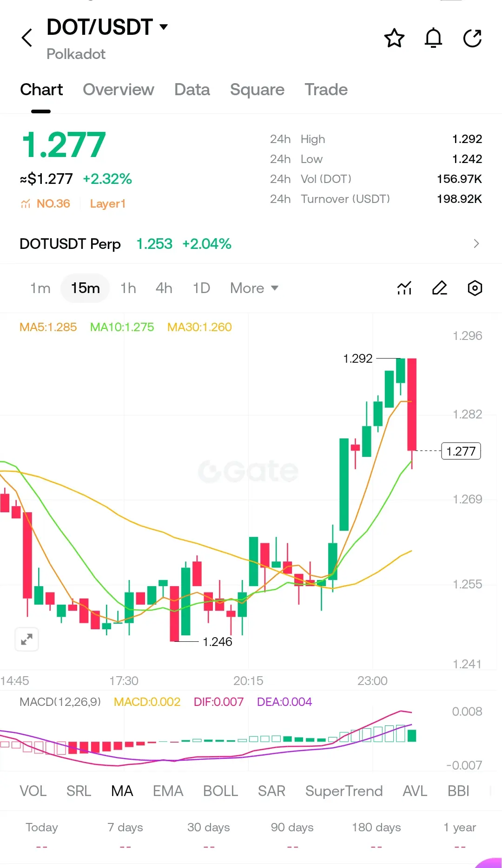This screenshot has width=502, height=868.
Task: Enable the BOLL indicator
Action: [x=220, y=791]
